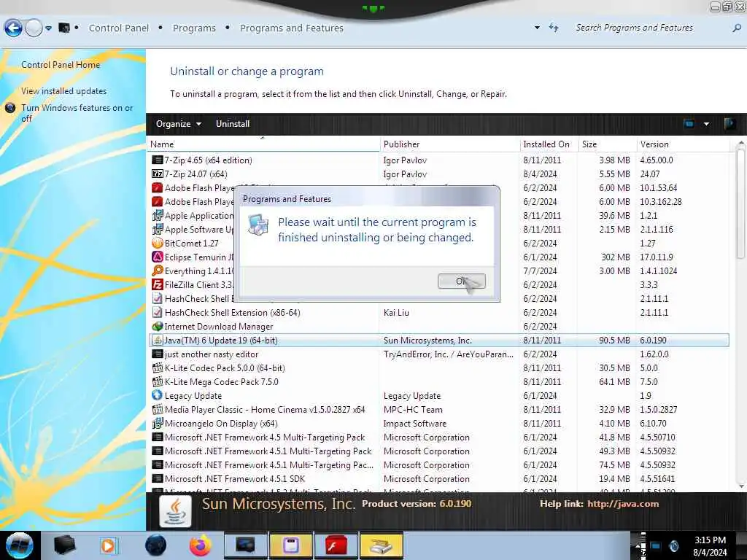
Task: Go back with the blue Back arrow
Action: coord(13,28)
